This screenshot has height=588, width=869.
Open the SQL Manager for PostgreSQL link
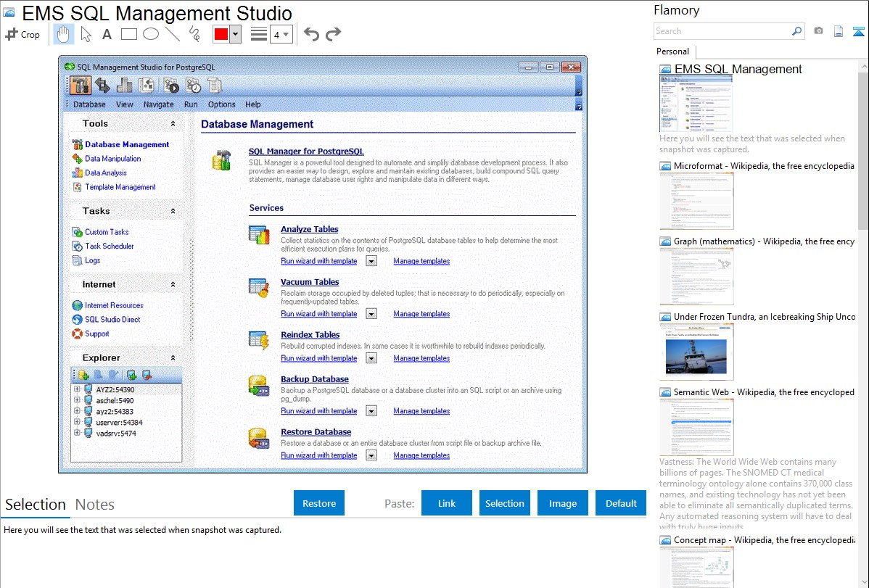tap(306, 152)
